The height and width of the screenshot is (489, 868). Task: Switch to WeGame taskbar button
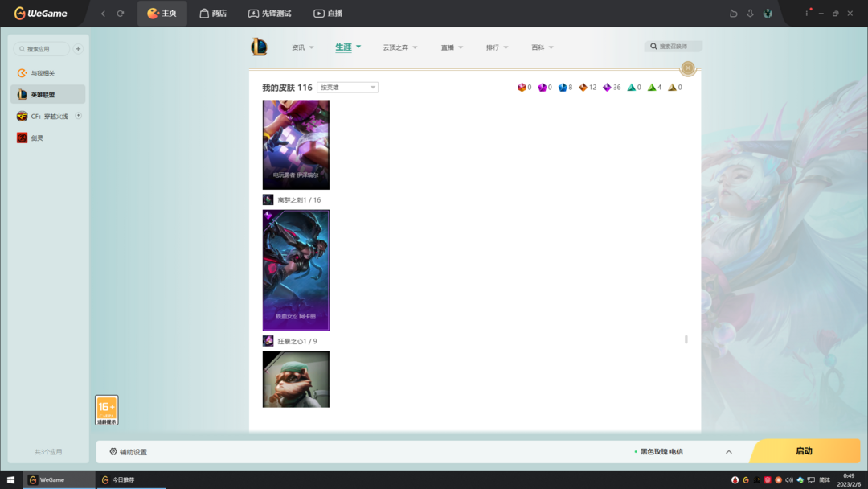59,480
